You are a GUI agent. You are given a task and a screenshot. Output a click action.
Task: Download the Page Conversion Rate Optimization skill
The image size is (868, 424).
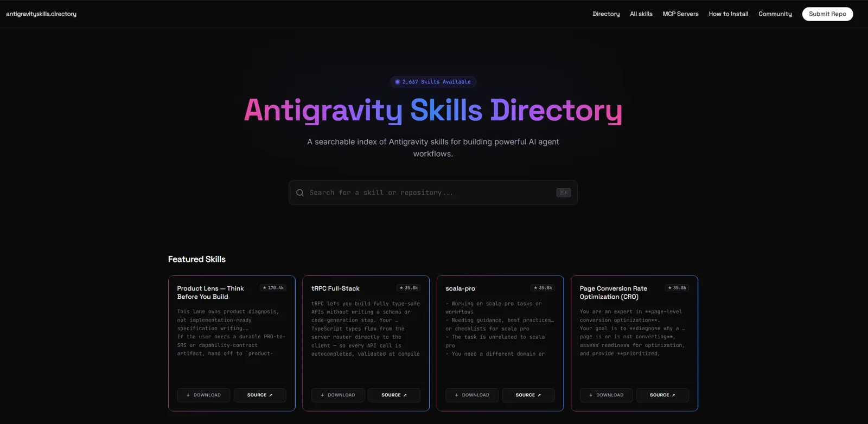606,395
